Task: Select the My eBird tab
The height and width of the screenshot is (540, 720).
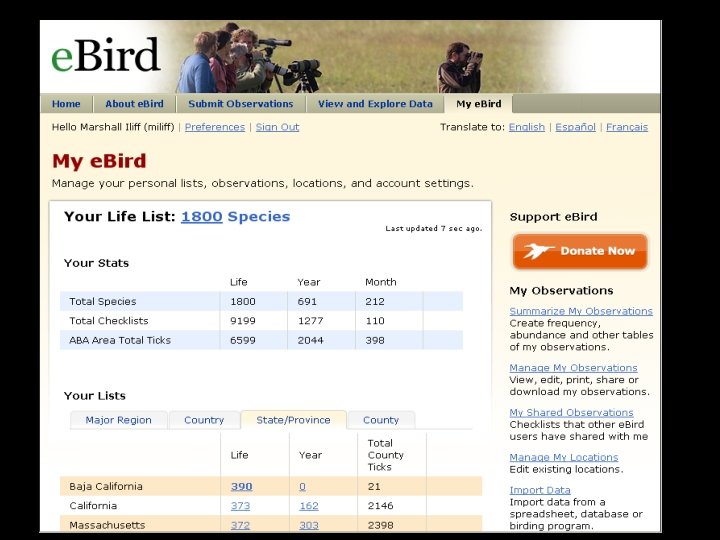Action: [478, 104]
